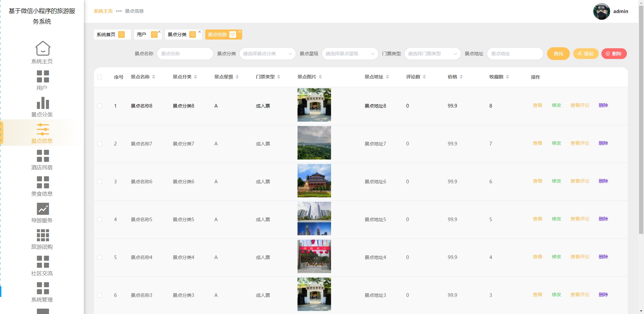The height and width of the screenshot is (314, 644).
Task: Toggle select-all checkbox in table header
Action: pos(100,77)
